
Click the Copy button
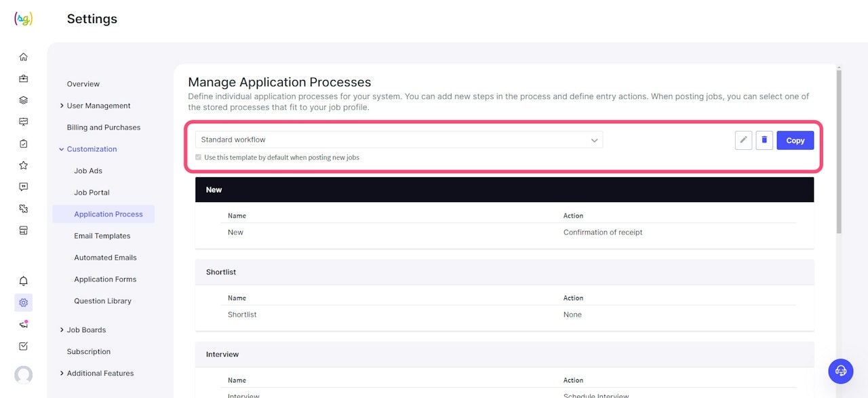pyautogui.click(x=795, y=140)
